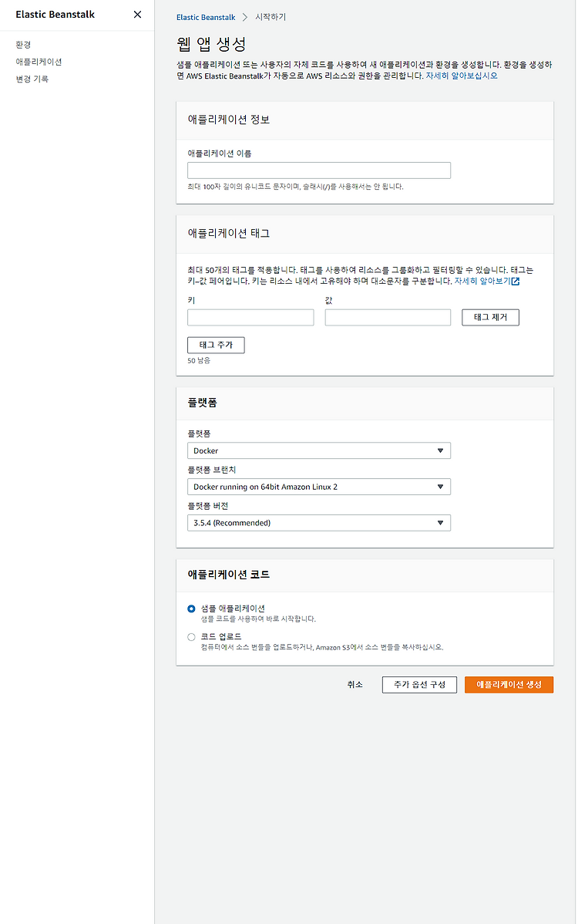The width and height of the screenshot is (578, 924).
Task: Click the breadcrumb chevron separator
Action: (x=245, y=17)
